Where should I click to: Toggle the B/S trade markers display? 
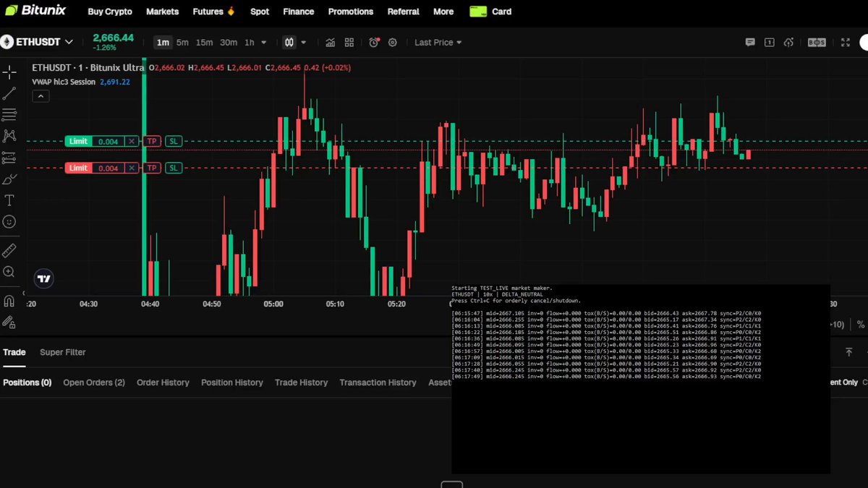[x=817, y=43]
